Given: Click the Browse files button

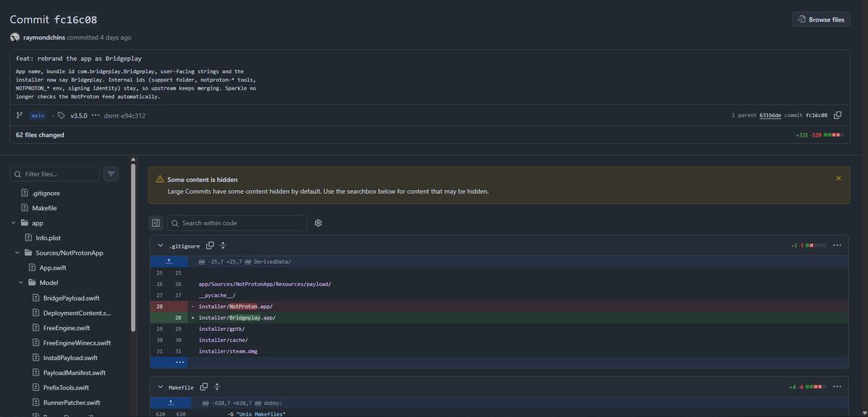Looking at the screenshot, I should point(820,20).
